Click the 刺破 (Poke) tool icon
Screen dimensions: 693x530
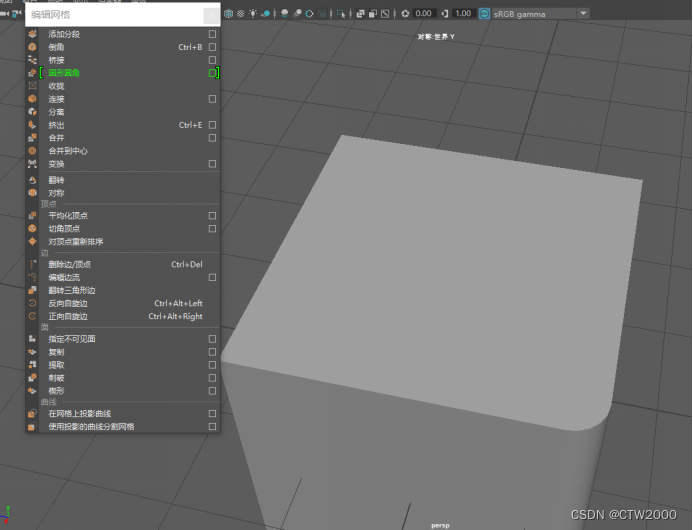click(32, 378)
